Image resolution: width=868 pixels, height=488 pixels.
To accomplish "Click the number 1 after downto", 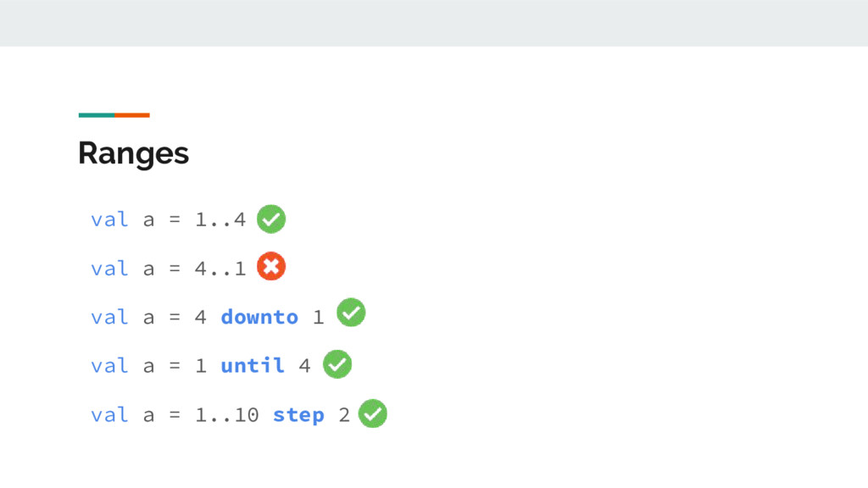I will click(x=318, y=317).
